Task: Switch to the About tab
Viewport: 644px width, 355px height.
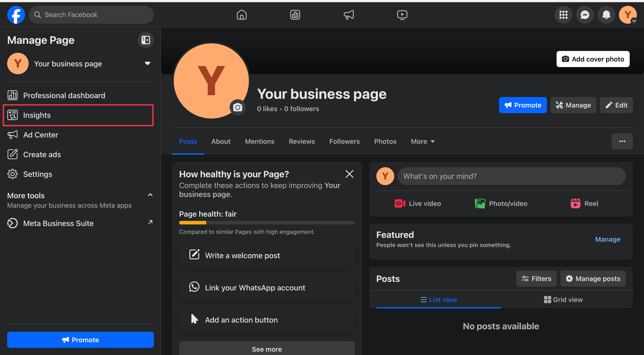Action: (221, 142)
